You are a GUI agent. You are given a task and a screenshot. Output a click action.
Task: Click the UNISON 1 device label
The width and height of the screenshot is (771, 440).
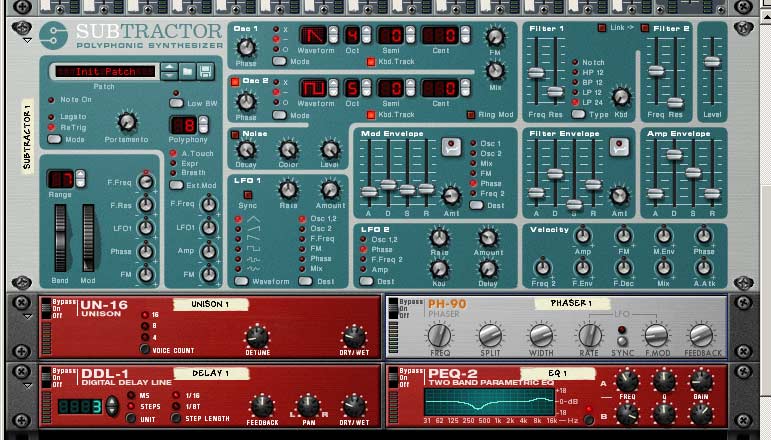[210, 304]
